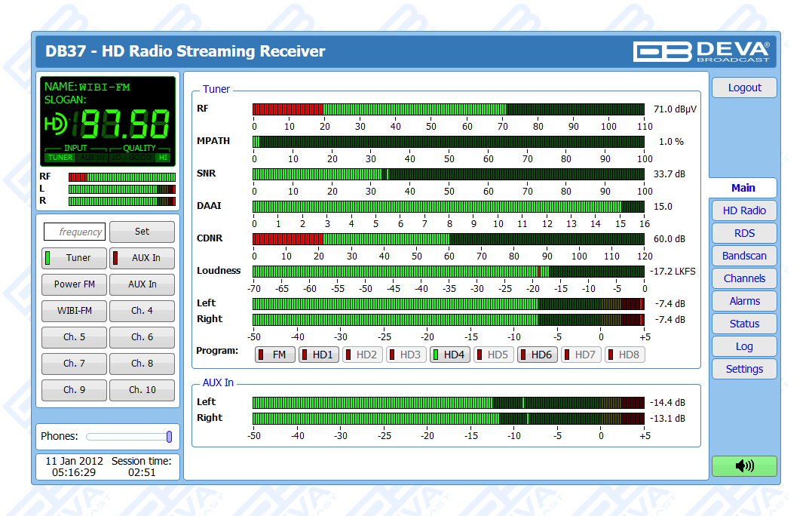Click the DEVA Broadcast logo

pos(701,51)
